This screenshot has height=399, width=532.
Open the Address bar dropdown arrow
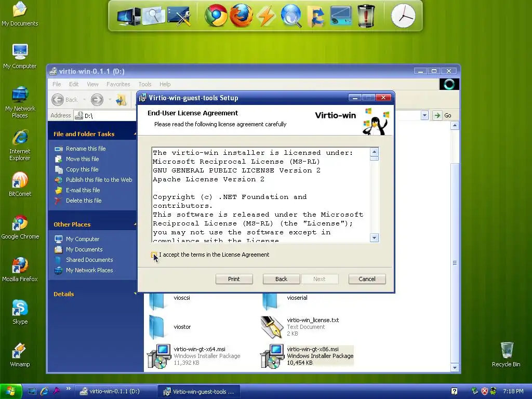[424, 115]
